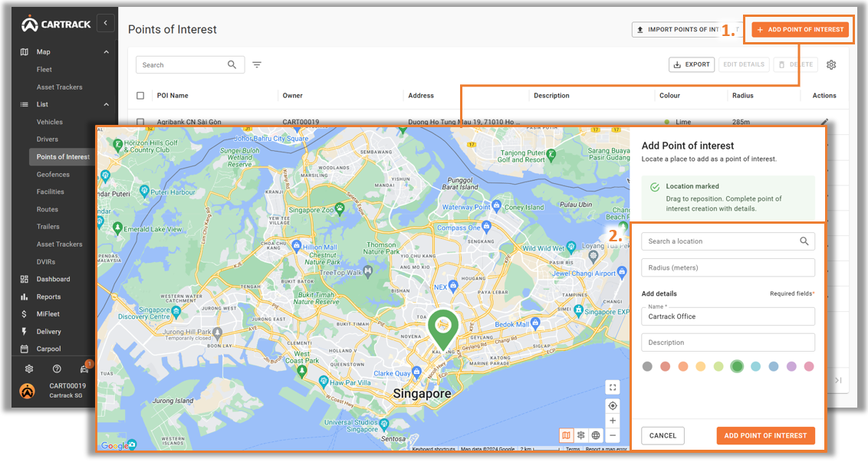The width and height of the screenshot is (868, 462).
Task: Open table settings gear icon
Action: pos(831,64)
